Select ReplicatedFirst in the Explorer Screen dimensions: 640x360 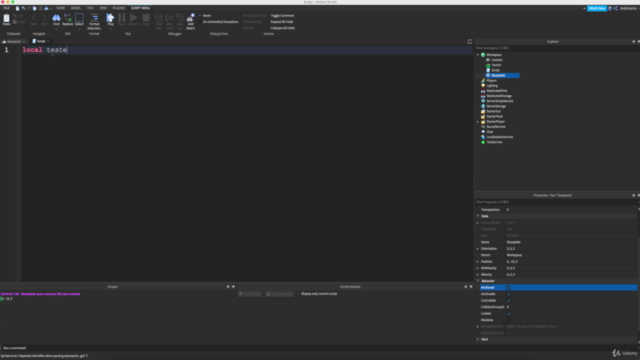[x=496, y=91]
